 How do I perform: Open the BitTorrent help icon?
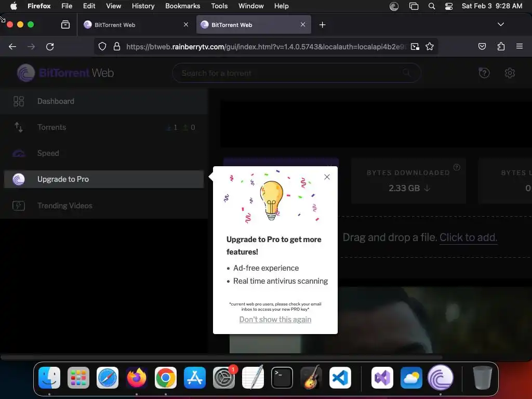click(484, 73)
